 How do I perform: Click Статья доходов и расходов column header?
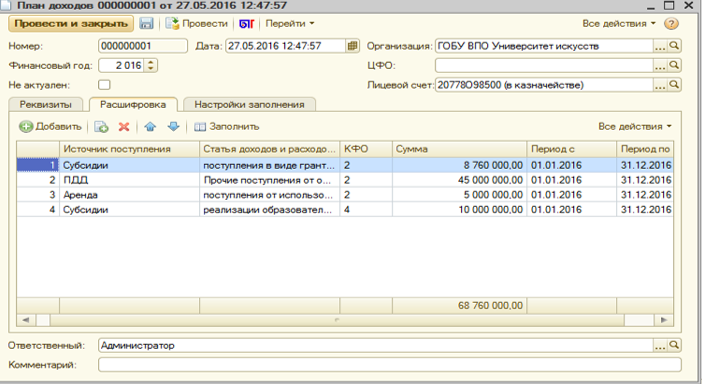tap(269, 149)
